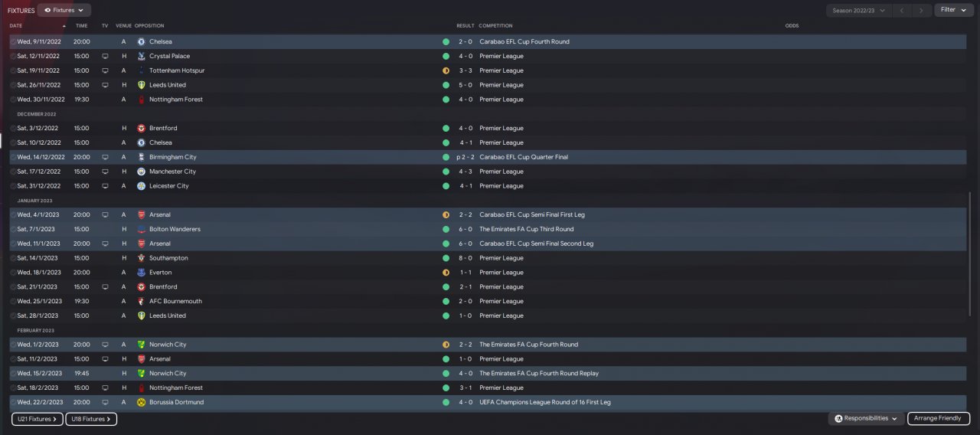Sort fixtures by Date column header
This screenshot has width=980, height=435.
pyautogui.click(x=16, y=26)
